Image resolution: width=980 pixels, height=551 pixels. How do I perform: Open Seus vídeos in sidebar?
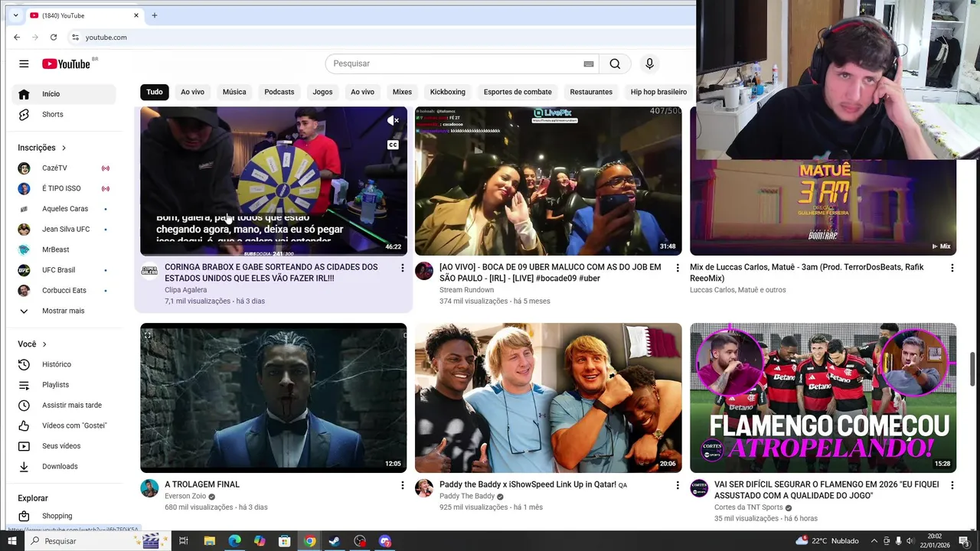[x=64, y=446]
